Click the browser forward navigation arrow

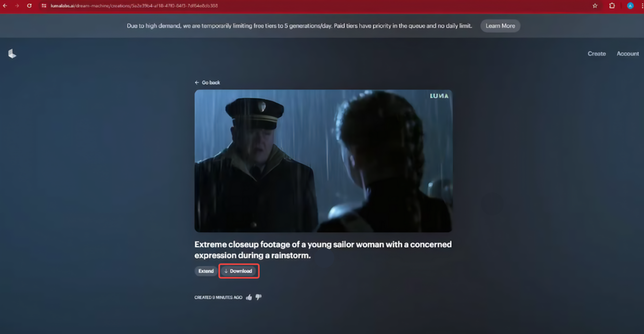[18, 6]
